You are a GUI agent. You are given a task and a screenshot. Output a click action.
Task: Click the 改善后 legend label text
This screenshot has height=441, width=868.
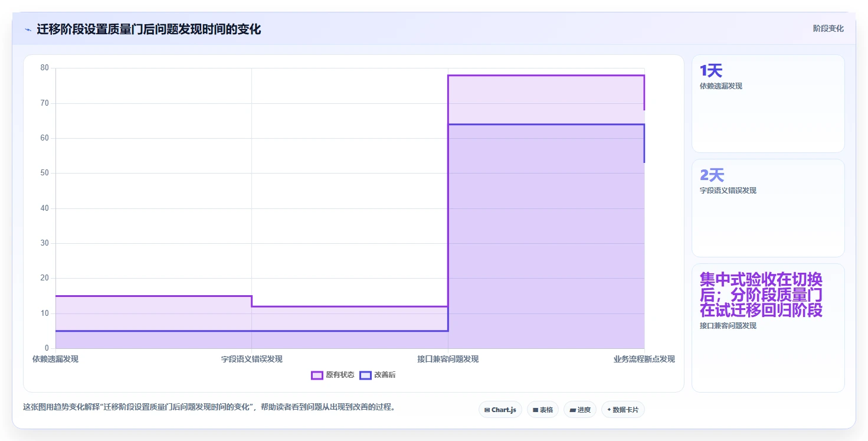click(385, 375)
